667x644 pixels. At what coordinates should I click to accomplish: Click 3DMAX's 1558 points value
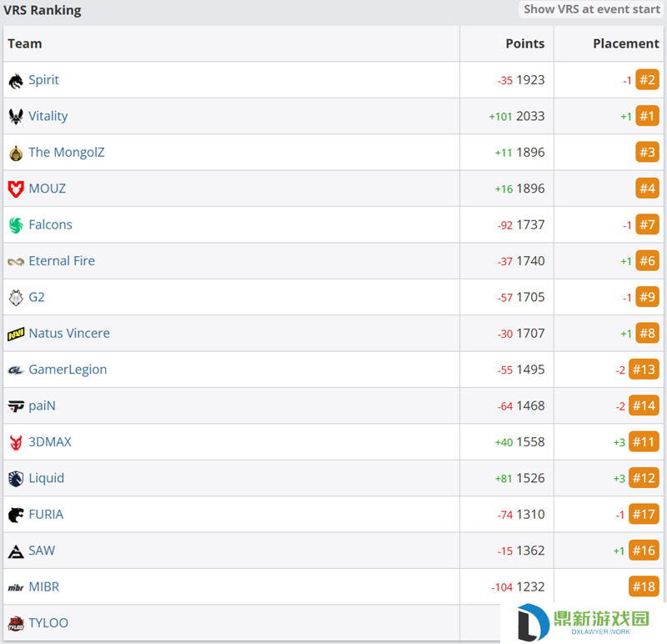point(530,441)
